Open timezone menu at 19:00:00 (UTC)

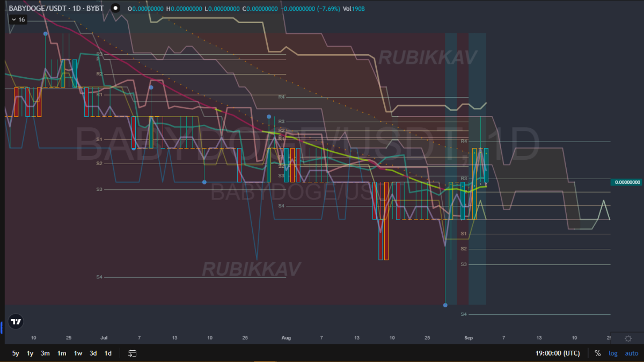tap(558, 353)
